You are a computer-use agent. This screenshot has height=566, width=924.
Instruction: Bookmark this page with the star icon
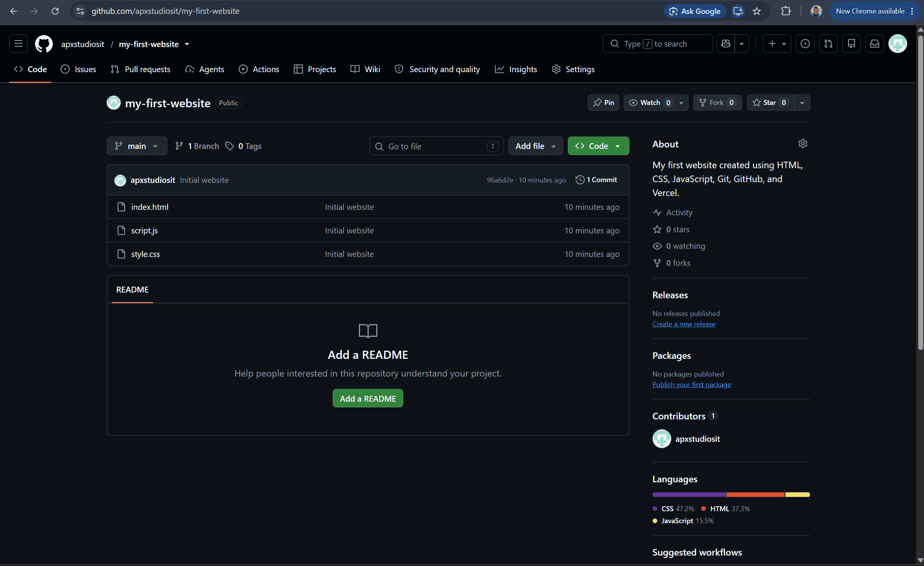tap(757, 11)
